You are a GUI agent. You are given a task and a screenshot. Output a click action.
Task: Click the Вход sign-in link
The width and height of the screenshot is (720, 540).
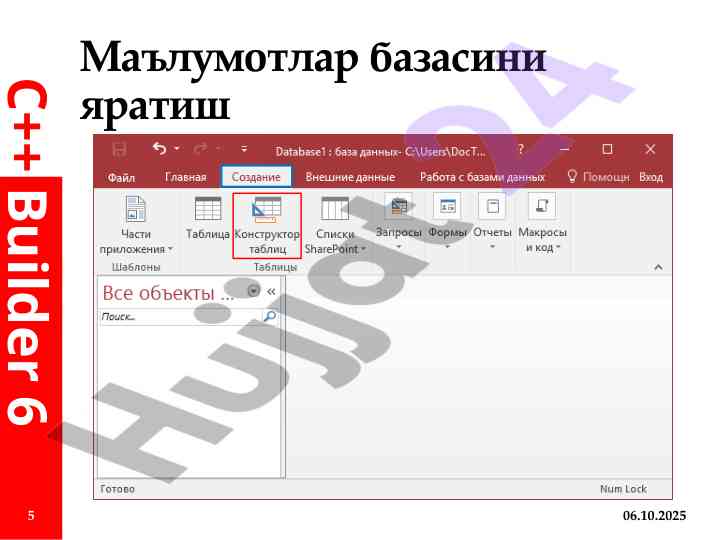pyautogui.click(x=651, y=177)
